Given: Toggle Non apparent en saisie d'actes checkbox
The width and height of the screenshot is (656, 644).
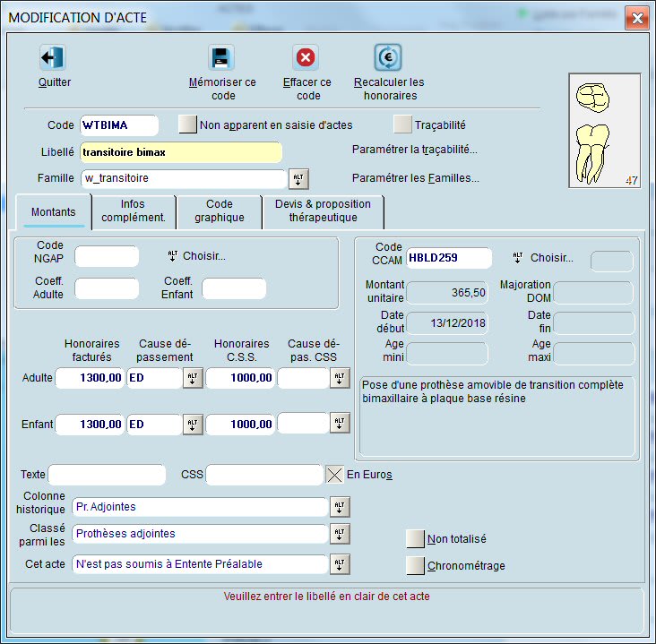Looking at the screenshot, I should pyautogui.click(x=187, y=125).
